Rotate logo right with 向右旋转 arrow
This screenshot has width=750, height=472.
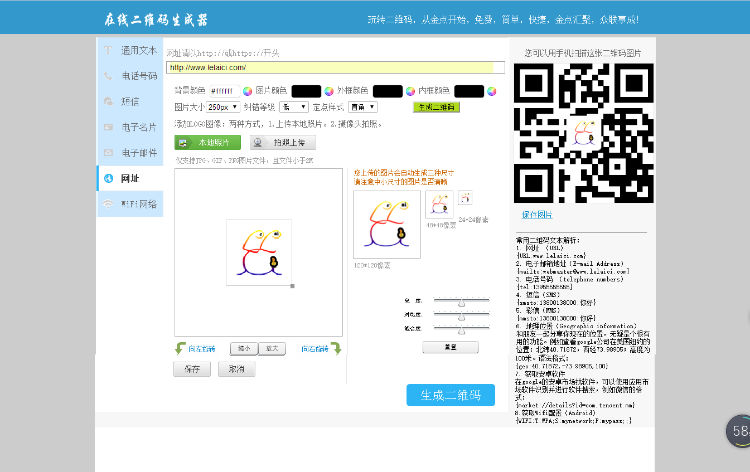pos(336,349)
